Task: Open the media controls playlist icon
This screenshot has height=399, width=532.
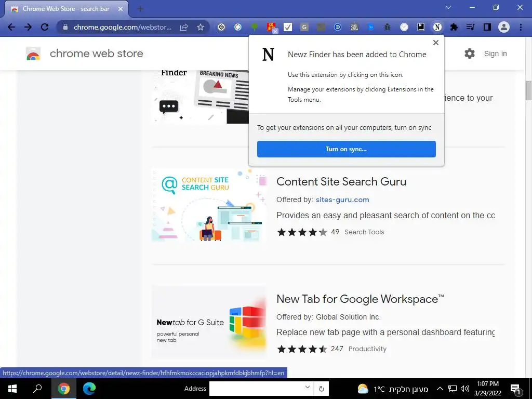Action: click(471, 27)
